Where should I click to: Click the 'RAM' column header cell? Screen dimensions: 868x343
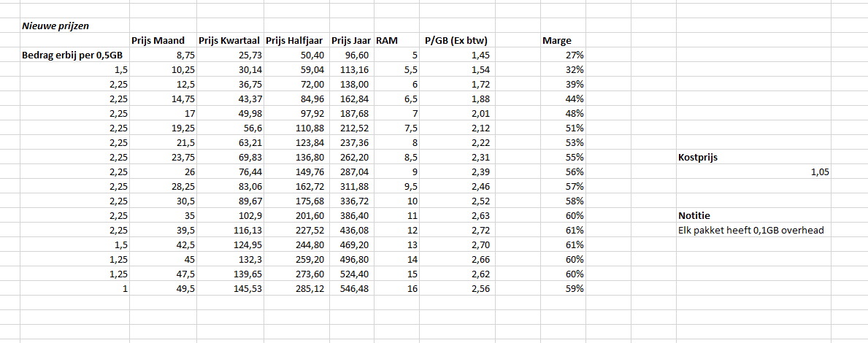[387, 40]
